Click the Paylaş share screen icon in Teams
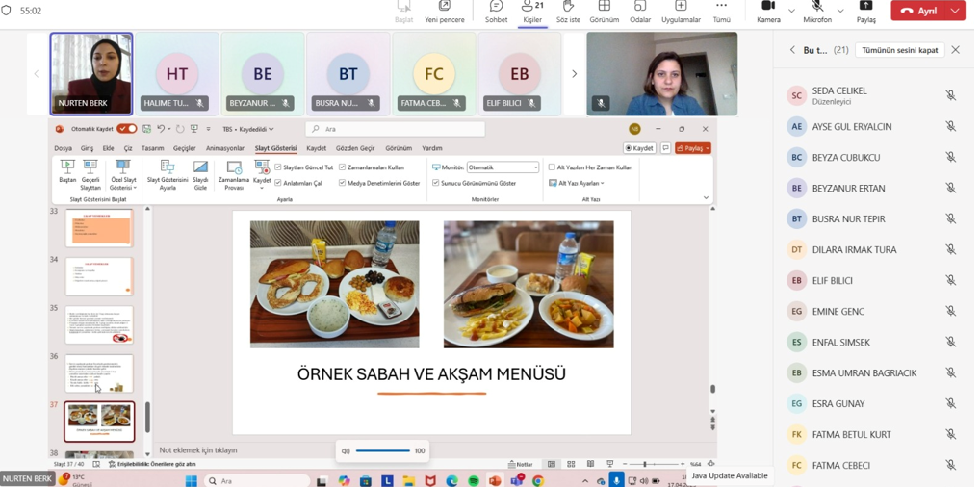 (865, 8)
